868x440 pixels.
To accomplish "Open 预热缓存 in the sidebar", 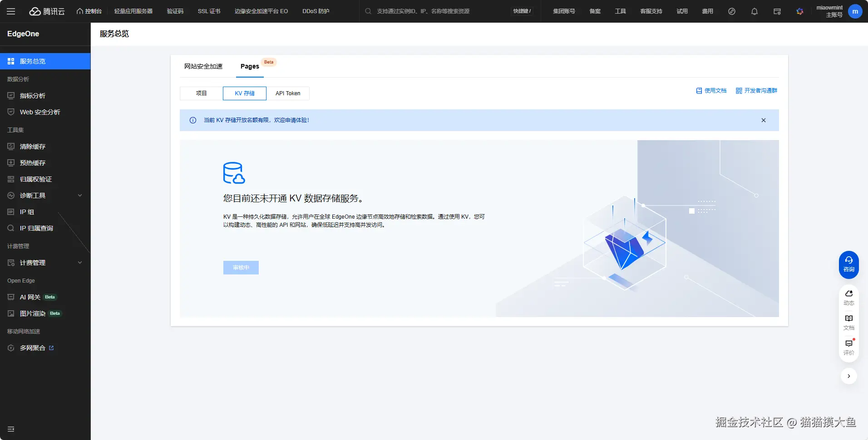I will click(x=45, y=163).
